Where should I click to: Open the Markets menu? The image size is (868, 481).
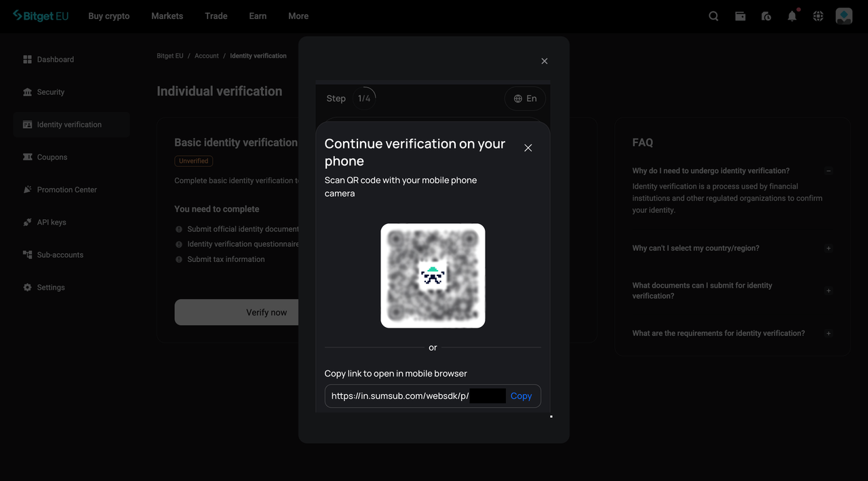(x=167, y=16)
